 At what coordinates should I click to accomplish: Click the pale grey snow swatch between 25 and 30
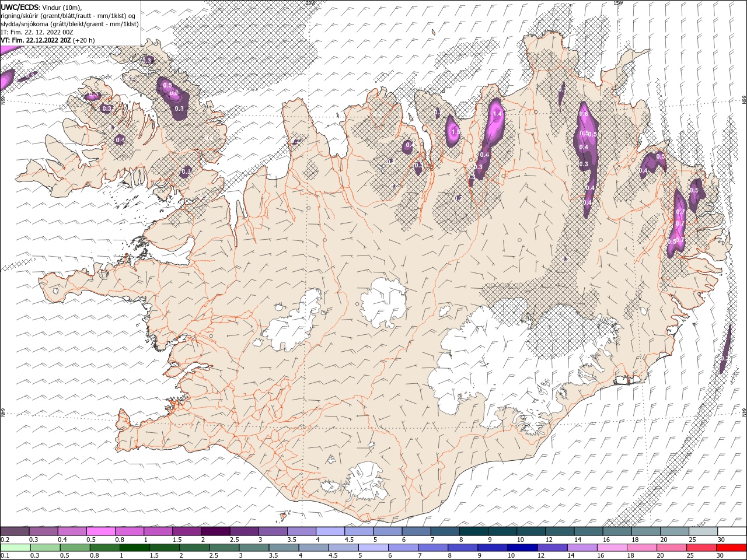tap(703, 531)
